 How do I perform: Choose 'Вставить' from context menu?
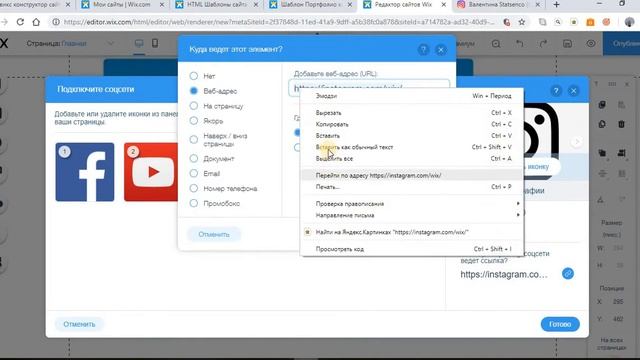coord(411,136)
